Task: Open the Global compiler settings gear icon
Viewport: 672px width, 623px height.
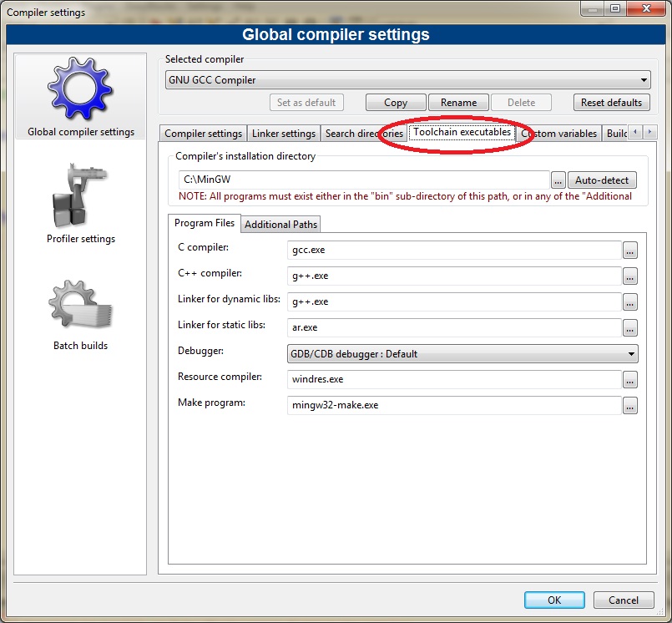Action: click(x=80, y=89)
